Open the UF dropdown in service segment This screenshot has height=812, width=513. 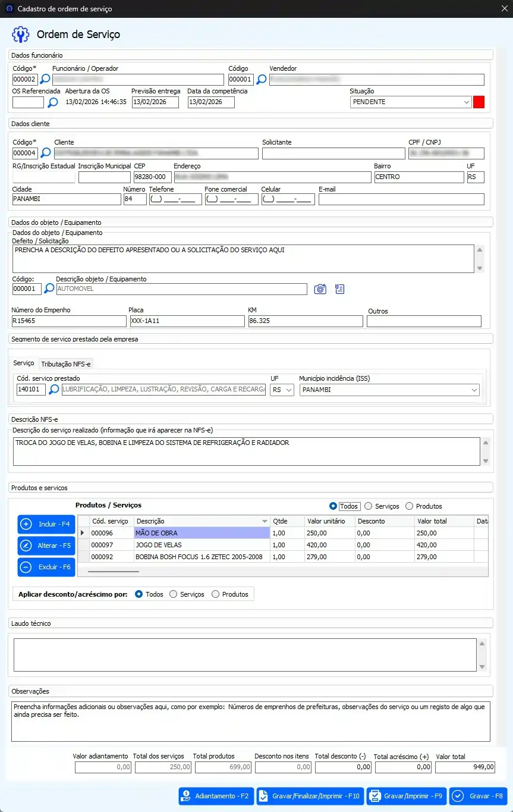click(289, 390)
